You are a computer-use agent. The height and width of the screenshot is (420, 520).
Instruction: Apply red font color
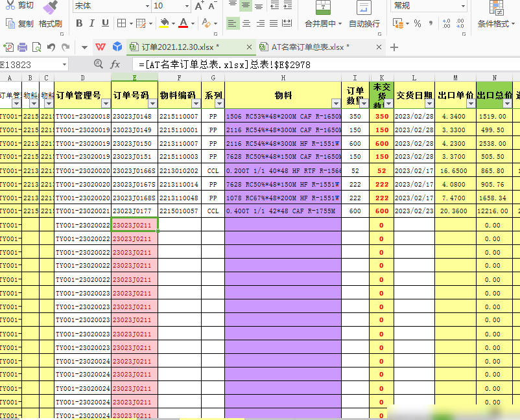coord(183,23)
